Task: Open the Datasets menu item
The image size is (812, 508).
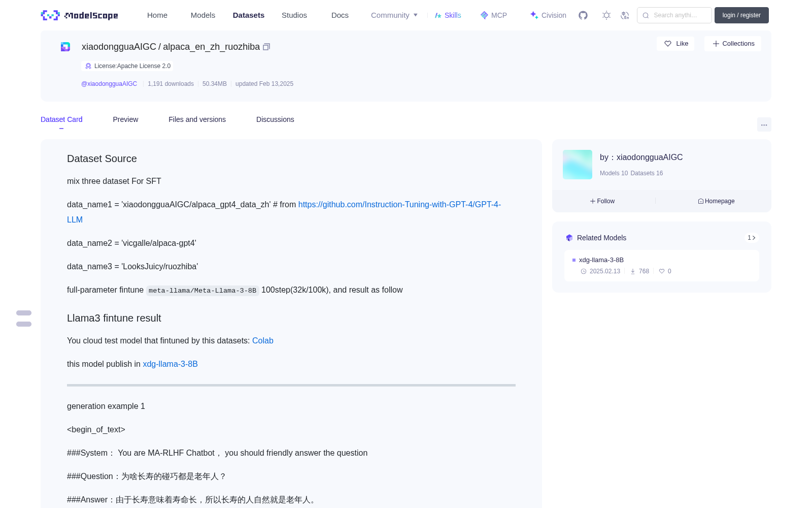Action: (249, 15)
